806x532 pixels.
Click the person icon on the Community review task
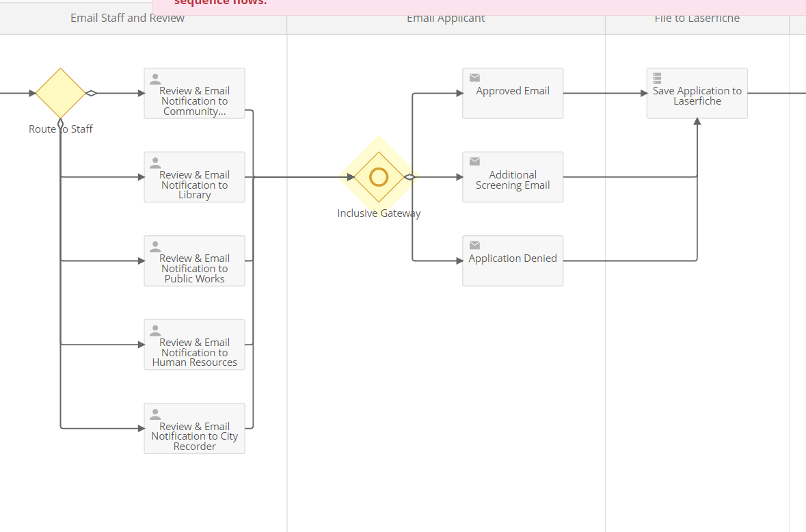click(x=155, y=79)
